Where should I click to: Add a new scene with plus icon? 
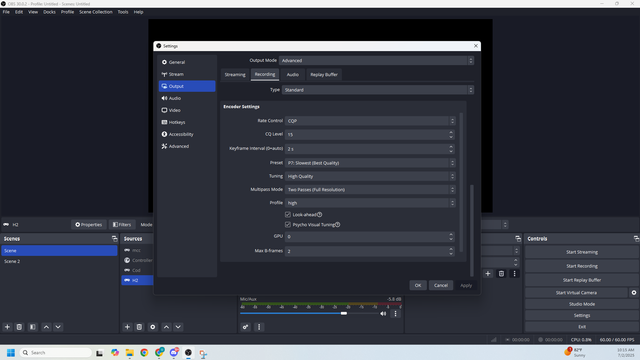click(x=7, y=327)
